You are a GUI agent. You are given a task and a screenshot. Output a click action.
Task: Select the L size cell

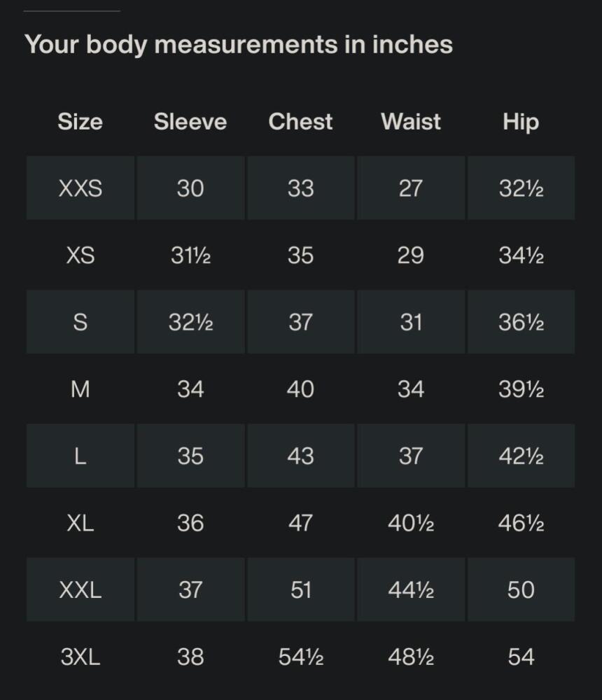[x=80, y=456]
